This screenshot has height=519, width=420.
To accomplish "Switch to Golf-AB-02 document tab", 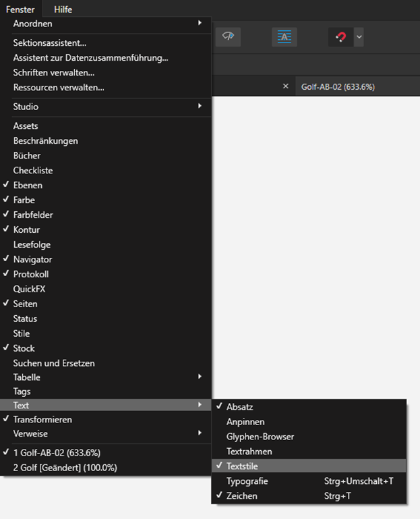I will [338, 87].
